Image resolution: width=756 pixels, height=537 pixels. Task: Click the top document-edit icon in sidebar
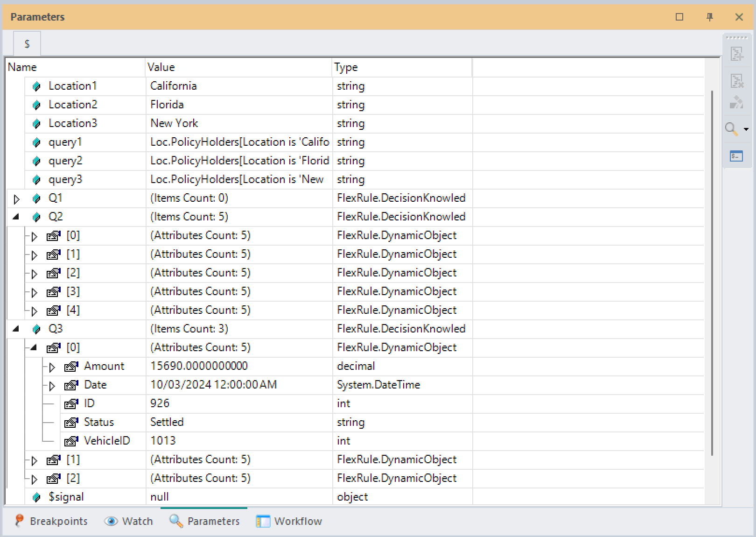point(737,54)
